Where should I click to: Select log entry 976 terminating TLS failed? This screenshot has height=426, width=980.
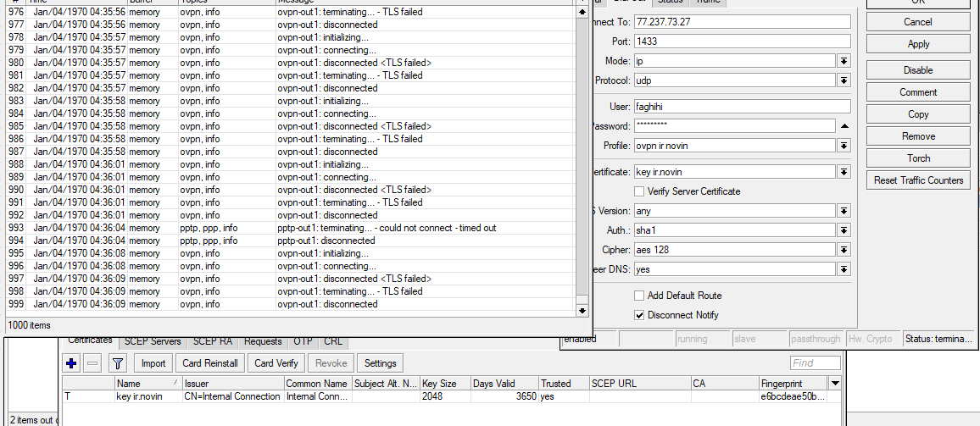290,12
